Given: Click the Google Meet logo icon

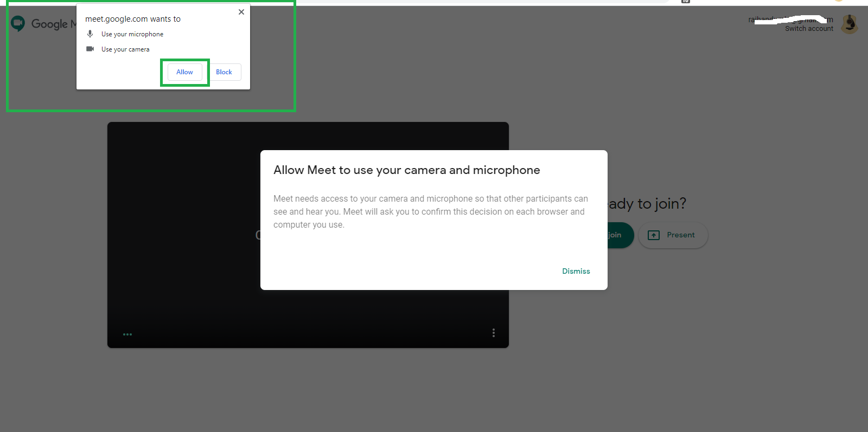Looking at the screenshot, I should (x=18, y=23).
